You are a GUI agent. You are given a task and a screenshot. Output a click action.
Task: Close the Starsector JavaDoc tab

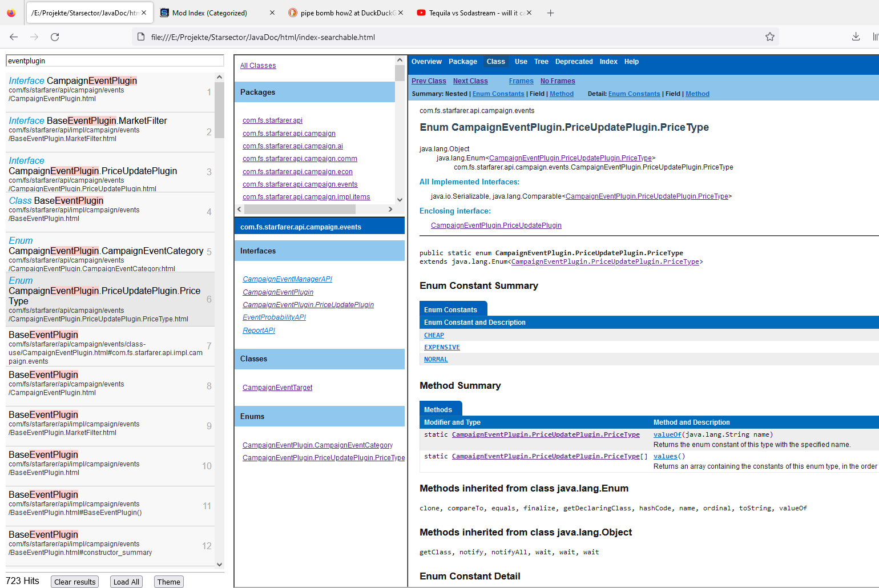(x=144, y=13)
